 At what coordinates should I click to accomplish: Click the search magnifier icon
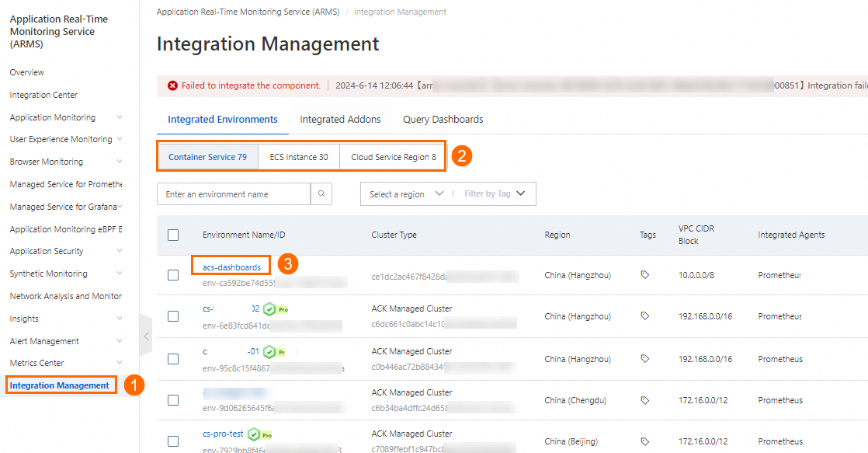[321, 194]
